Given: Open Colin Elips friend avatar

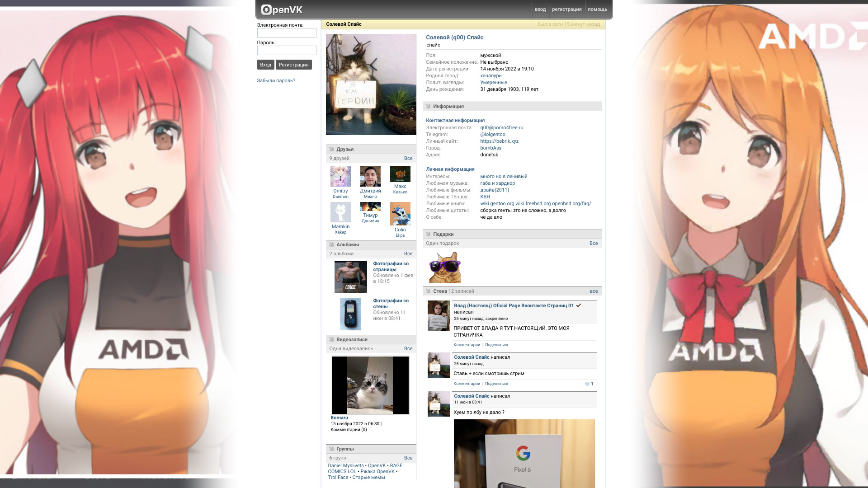Looking at the screenshot, I should (400, 214).
